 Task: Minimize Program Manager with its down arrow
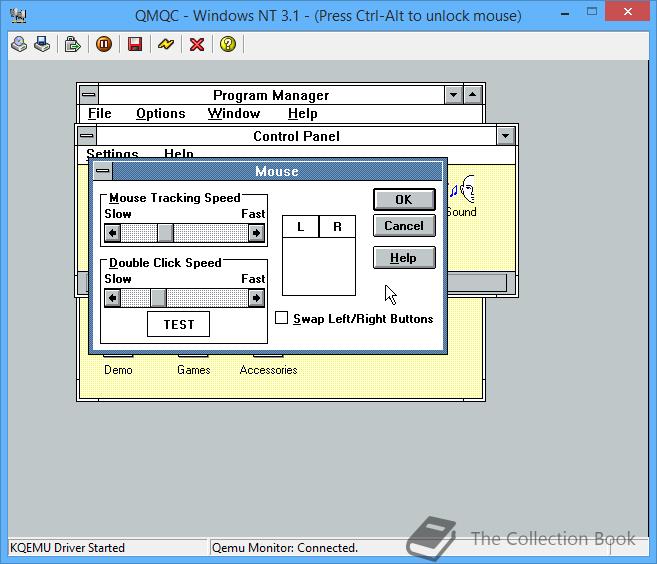point(453,95)
